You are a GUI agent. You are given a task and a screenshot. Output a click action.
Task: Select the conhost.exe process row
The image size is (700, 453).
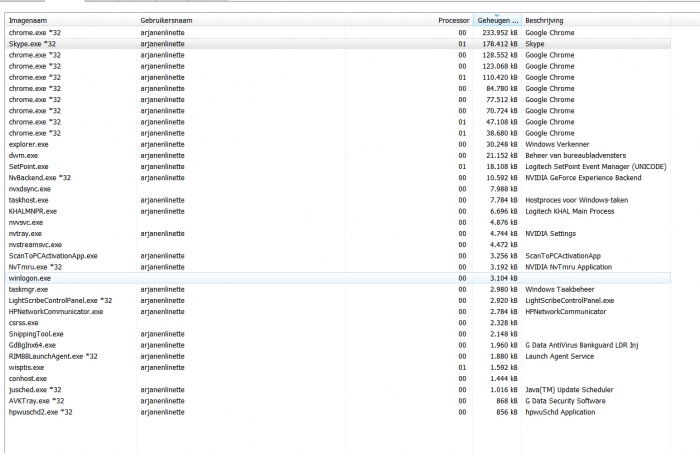(338, 378)
